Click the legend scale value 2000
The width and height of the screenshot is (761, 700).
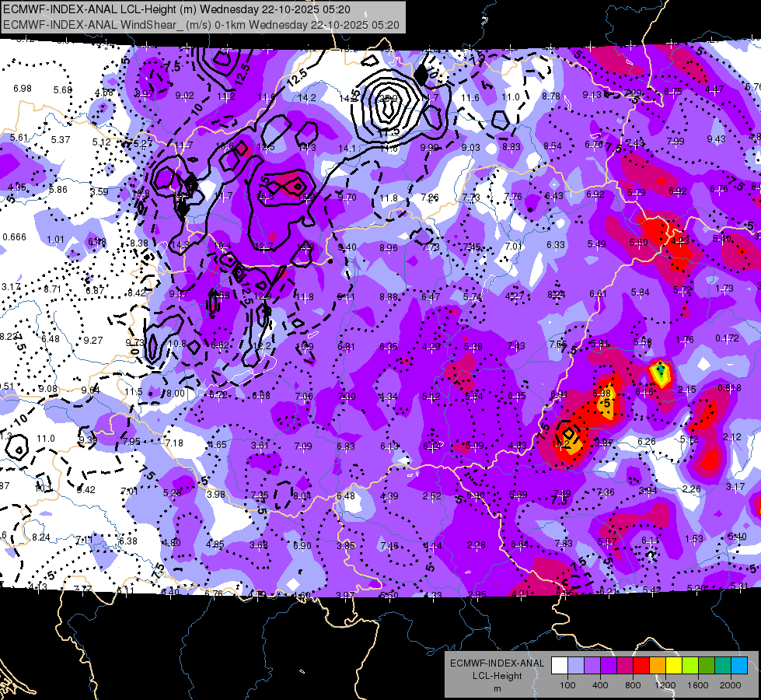(731, 685)
